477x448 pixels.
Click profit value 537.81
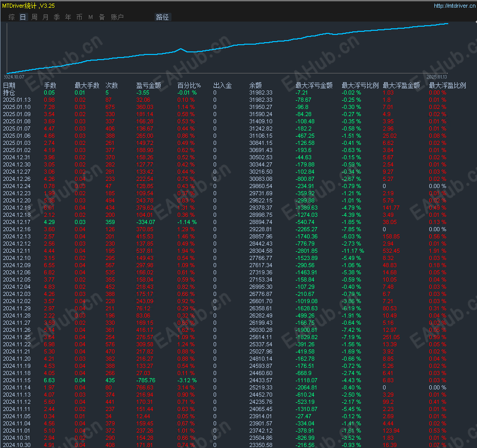pyautogui.click(x=145, y=251)
